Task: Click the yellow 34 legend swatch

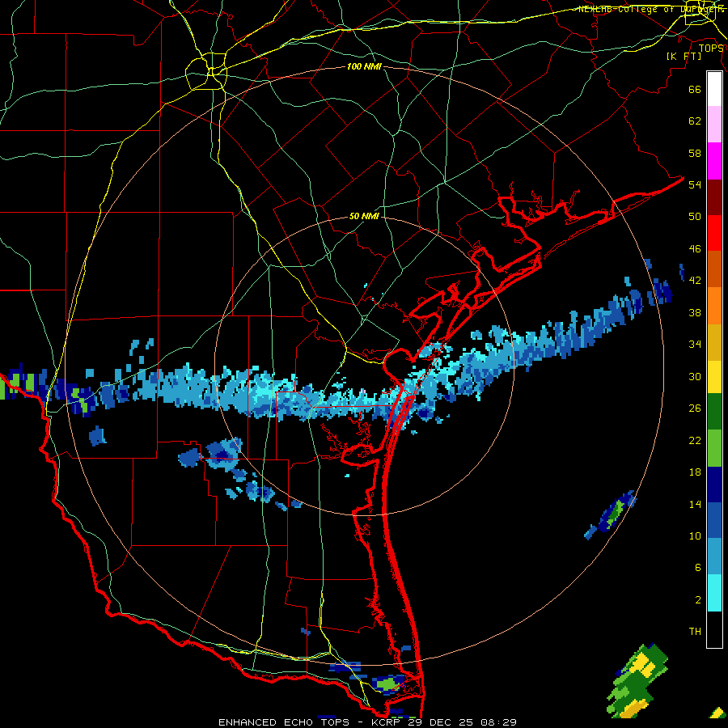Action: coord(714,377)
